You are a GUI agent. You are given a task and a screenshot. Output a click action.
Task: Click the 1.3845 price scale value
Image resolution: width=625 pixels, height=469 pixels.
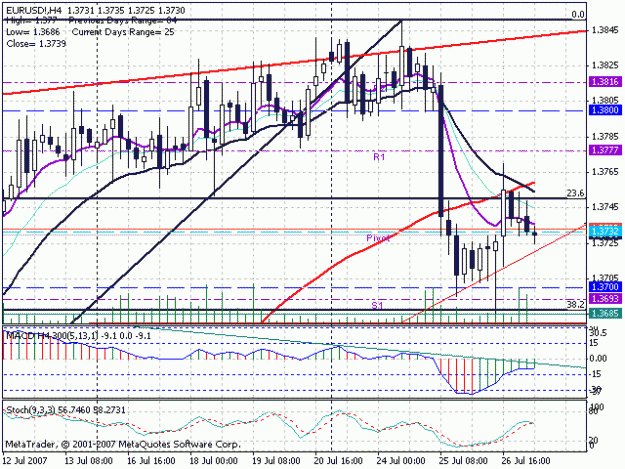[605, 30]
